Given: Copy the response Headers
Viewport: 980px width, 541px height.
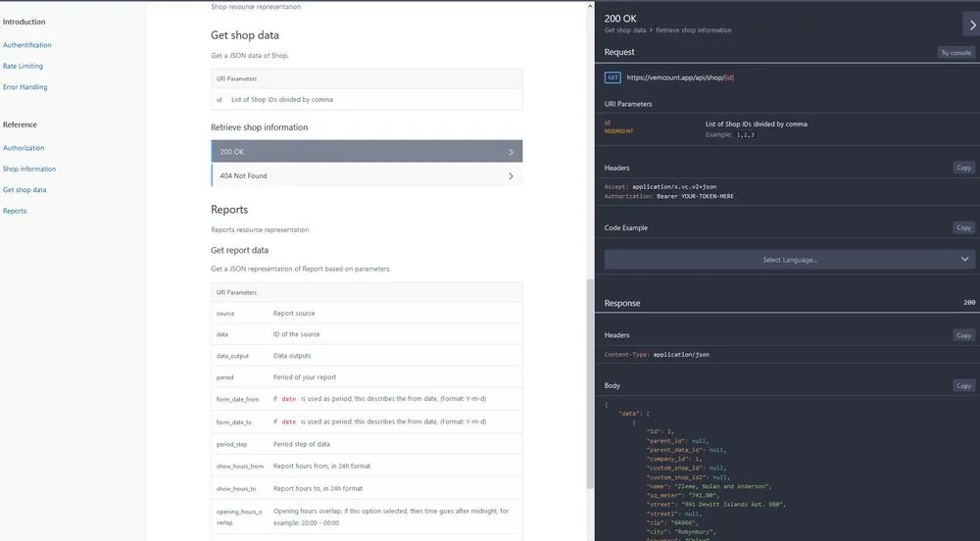Looking at the screenshot, I should pos(963,335).
